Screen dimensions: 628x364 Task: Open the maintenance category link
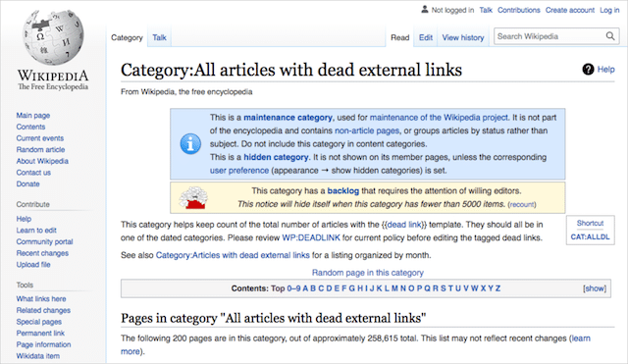(x=288, y=118)
